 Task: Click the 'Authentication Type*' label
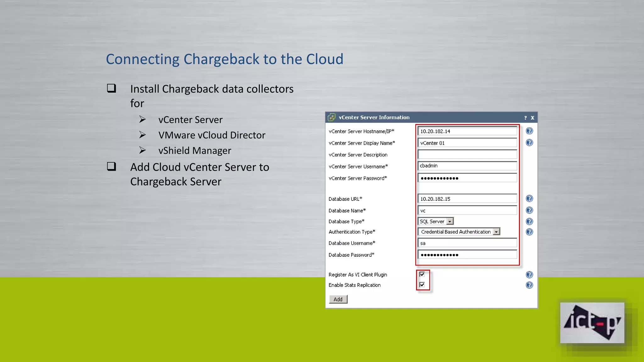[x=352, y=232]
